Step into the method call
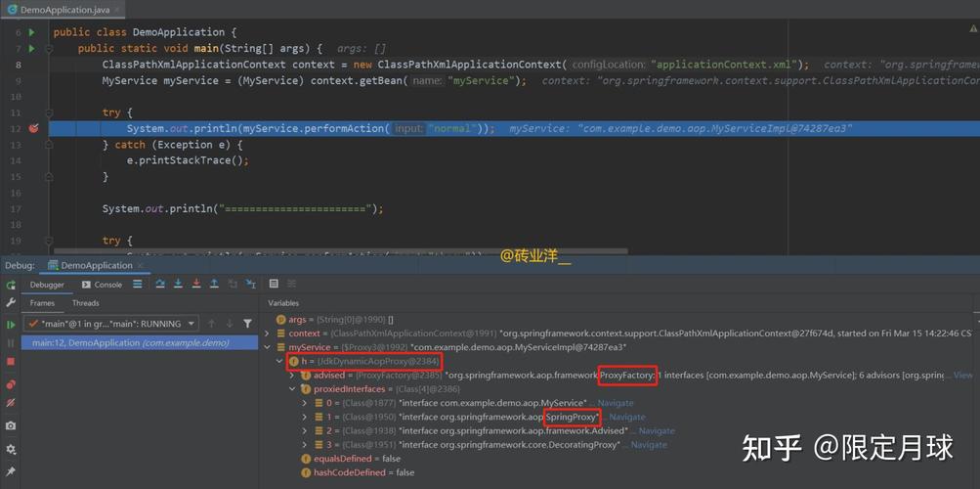The height and width of the screenshot is (489, 980). (x=179, y=284)
